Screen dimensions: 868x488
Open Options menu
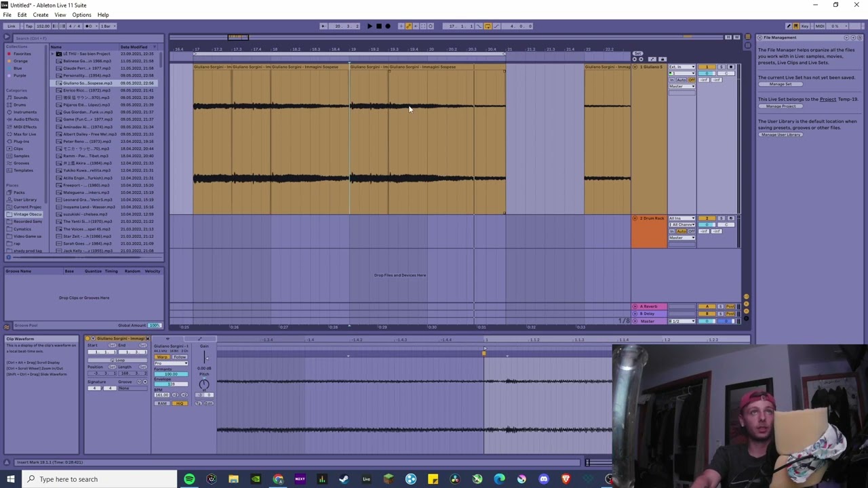[x=81, y=15]
